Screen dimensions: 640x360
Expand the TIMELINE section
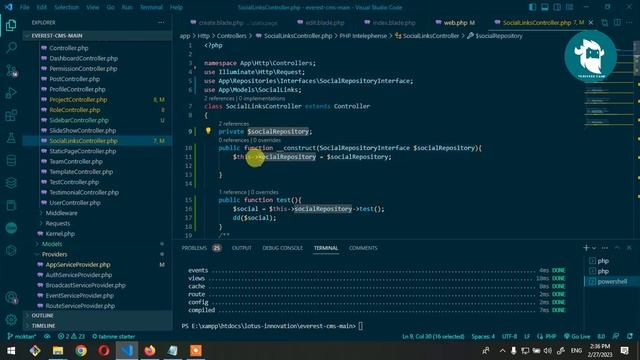click(97, 326)
